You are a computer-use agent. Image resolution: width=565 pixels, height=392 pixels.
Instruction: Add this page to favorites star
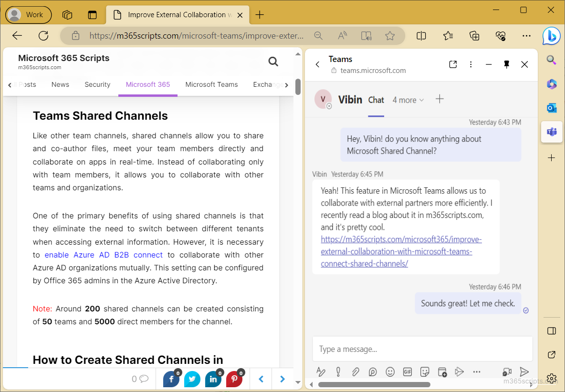coord(390,36)
